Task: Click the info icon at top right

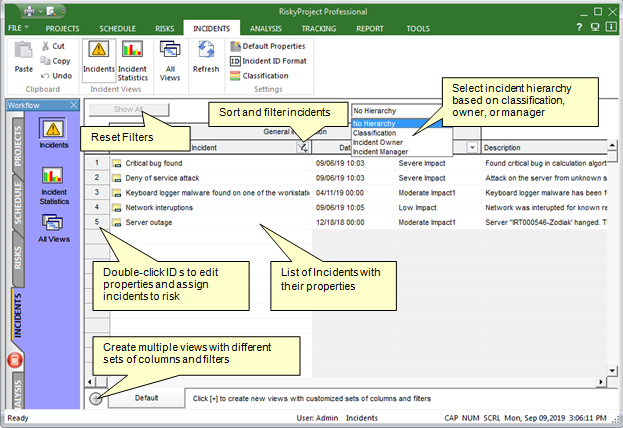Action: coord(611,27)
